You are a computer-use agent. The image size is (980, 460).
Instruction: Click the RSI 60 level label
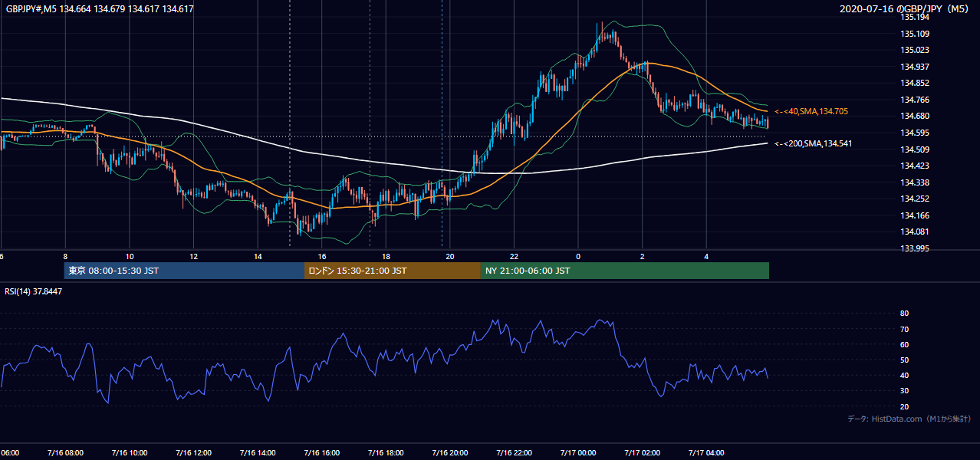(904, 344)
